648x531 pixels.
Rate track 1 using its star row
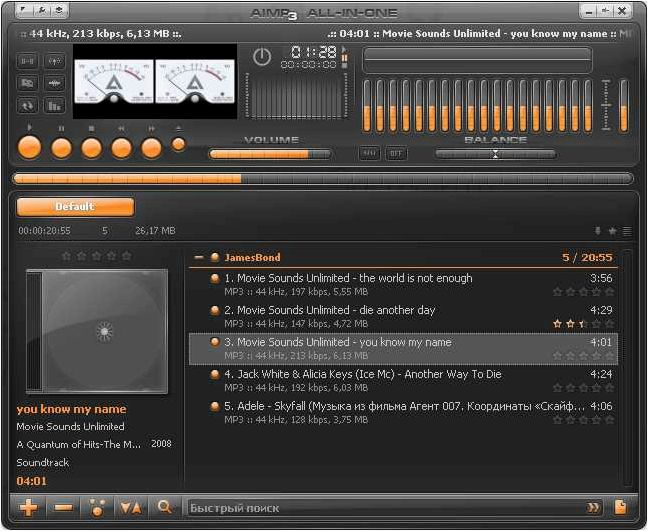coord(584,292)
